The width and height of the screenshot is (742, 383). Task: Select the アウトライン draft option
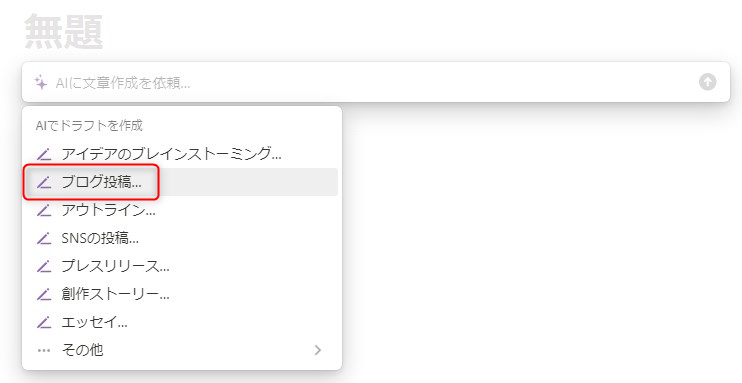pyautogui.click(x=182, y=210)
